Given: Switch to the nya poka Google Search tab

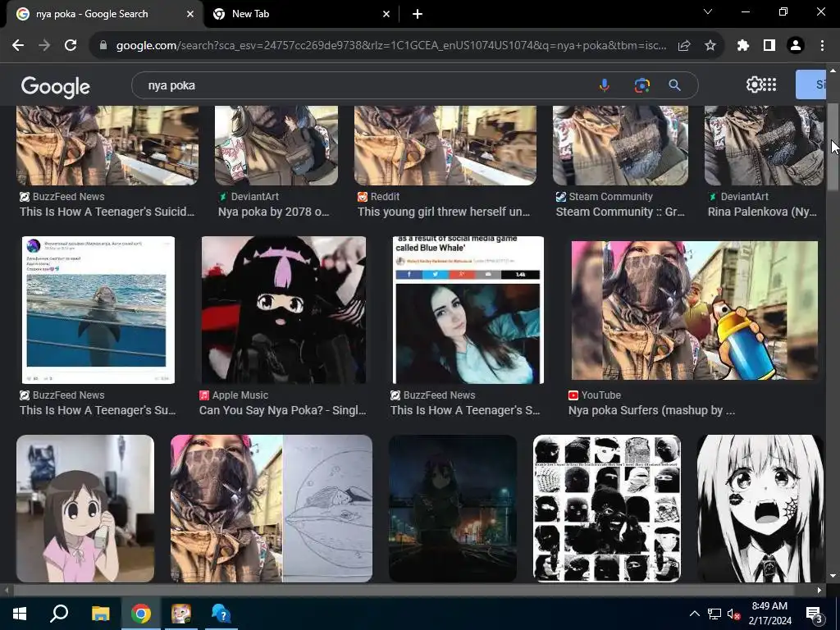Looking at the screenshot, I should coord(104,14).
